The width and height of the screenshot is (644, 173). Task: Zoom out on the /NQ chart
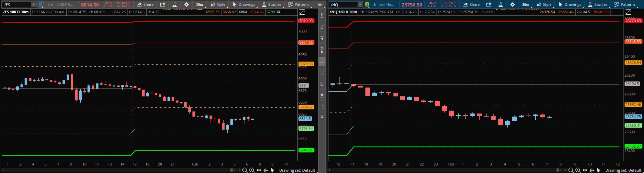click(x=571, y=170)
